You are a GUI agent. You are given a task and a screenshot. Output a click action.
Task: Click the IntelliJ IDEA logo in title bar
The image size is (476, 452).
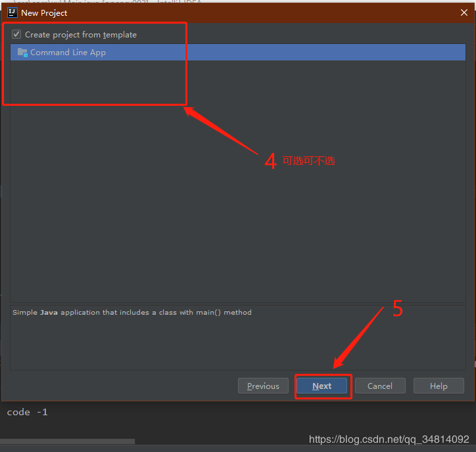coord(12,12)
